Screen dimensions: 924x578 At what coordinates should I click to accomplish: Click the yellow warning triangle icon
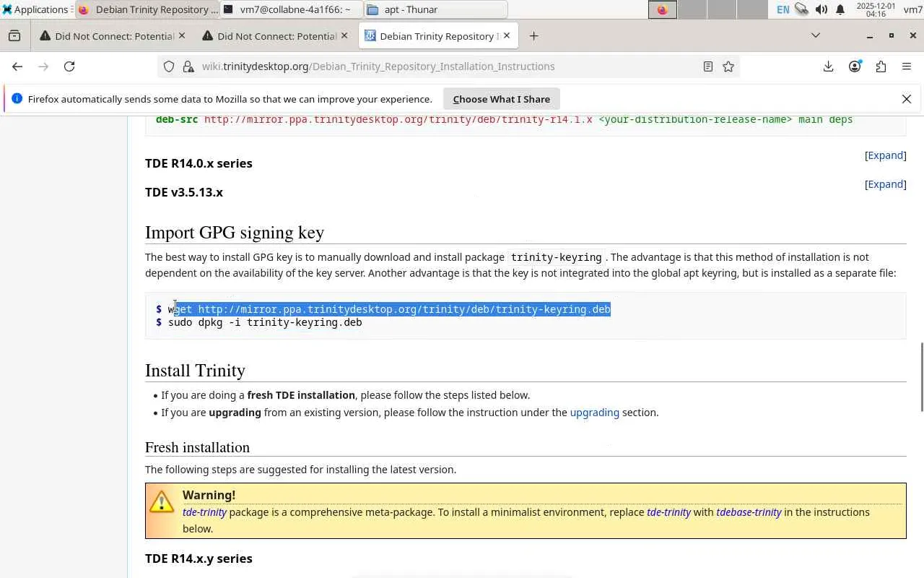tap(162, 501)
